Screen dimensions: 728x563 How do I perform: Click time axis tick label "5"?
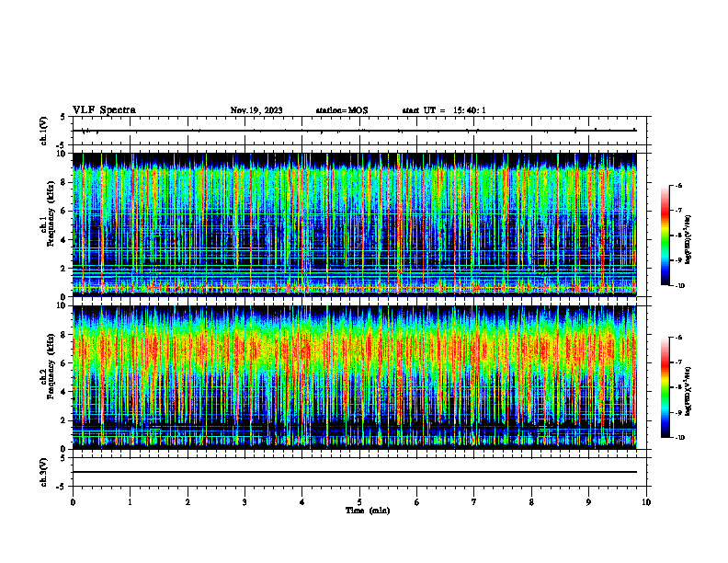(x=359, y=502)
